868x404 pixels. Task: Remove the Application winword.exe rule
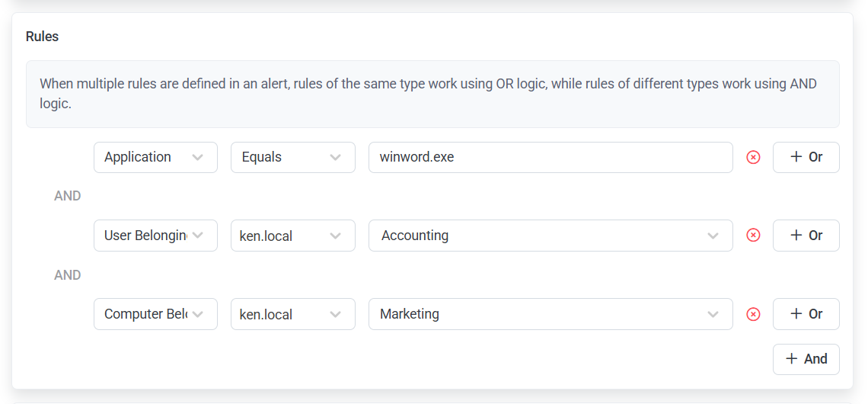[x=753, y=158]
